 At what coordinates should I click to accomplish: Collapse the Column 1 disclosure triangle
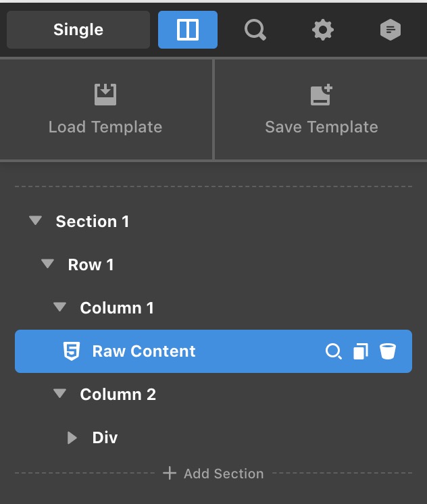[x=60, y=307]
